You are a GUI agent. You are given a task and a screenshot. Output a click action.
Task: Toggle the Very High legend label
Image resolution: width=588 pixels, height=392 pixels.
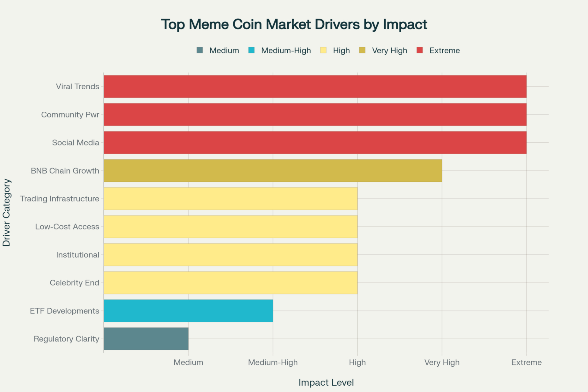point(390,50)
